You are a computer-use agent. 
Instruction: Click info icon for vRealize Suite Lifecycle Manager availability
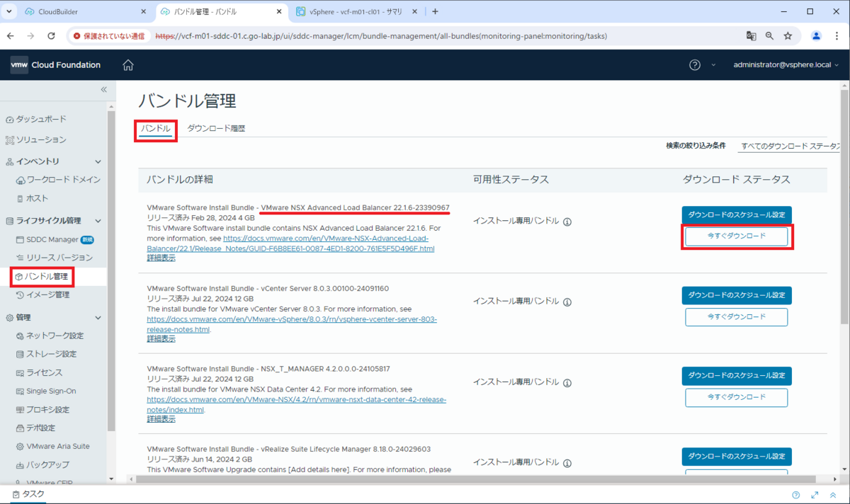pyautogui.click(x=567, y=462)
